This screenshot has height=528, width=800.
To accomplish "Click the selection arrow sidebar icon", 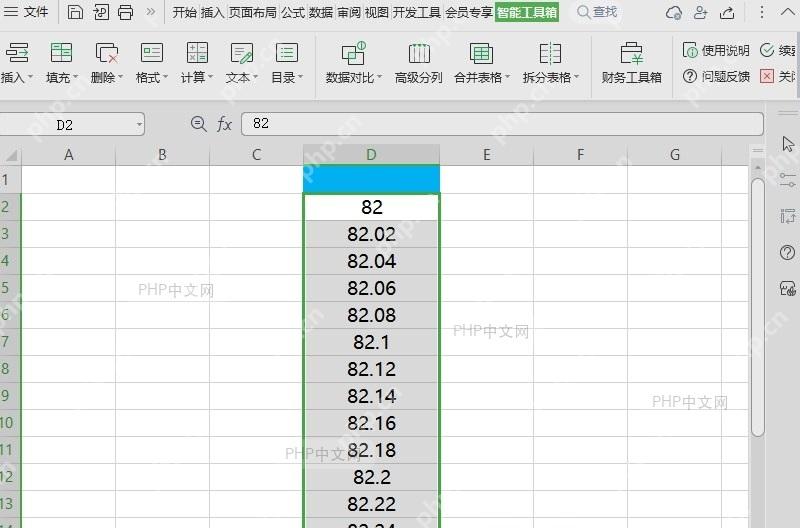I will pos(787,144).
